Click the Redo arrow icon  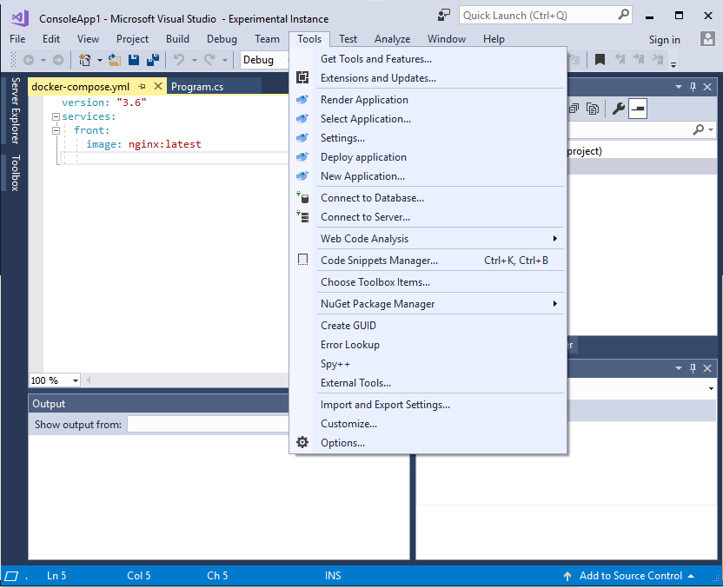[209, 60]
